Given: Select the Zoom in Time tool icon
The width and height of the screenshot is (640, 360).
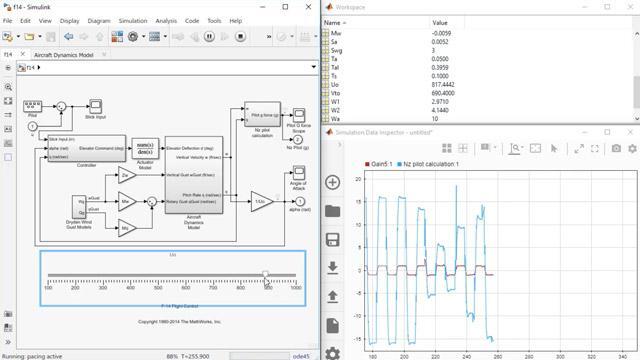Looking at the screenshot, I should point(514,149).
